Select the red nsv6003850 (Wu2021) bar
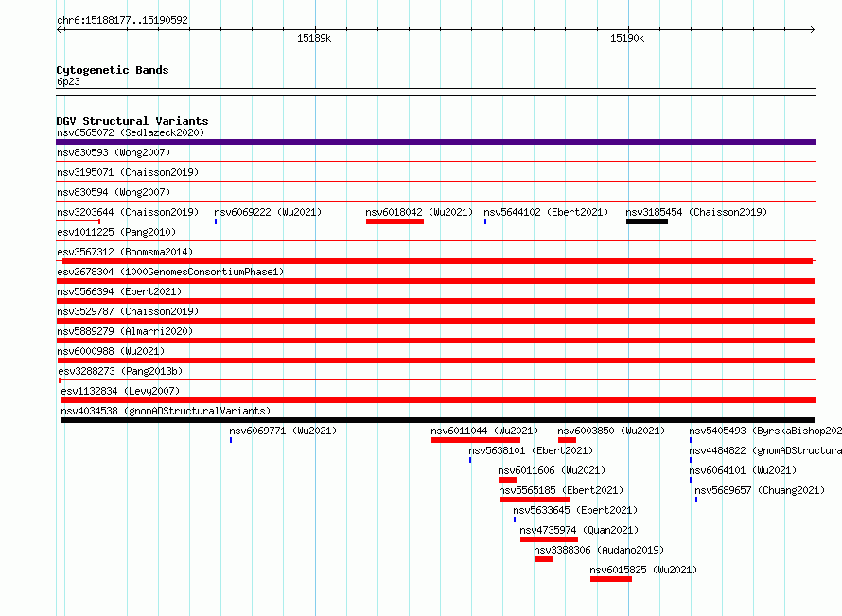842x616 pixels. point(567,440)
